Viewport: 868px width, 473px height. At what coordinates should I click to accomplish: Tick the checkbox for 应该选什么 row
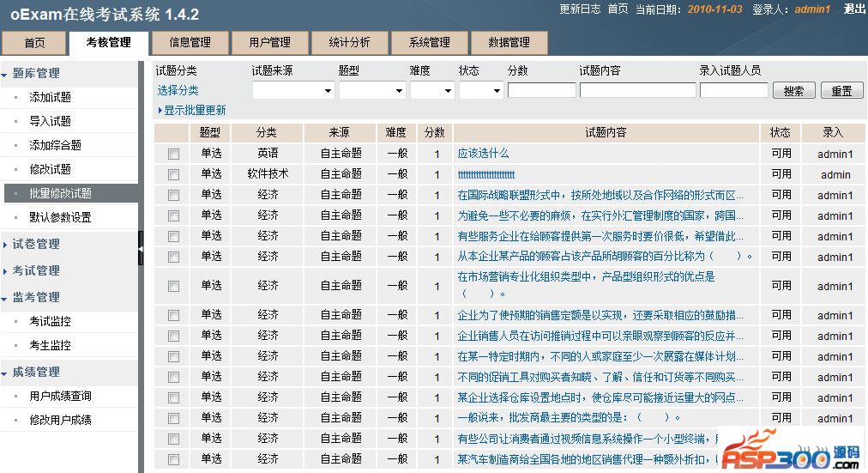click(x=173, y=154)
